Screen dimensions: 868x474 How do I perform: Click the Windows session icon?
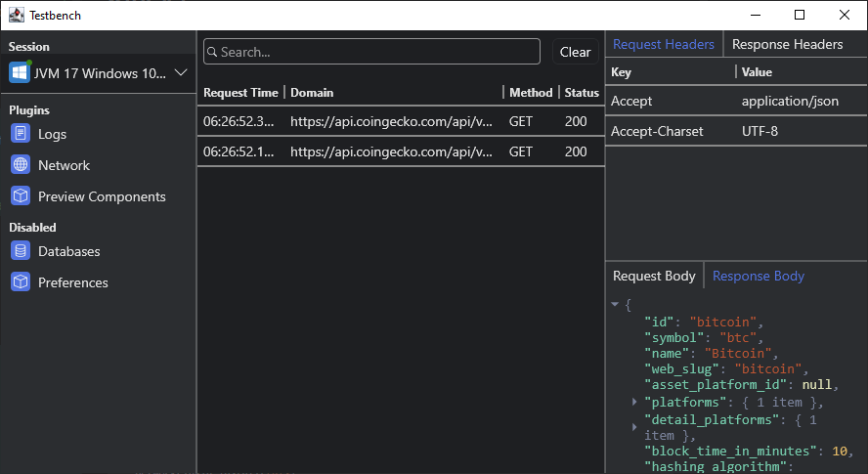click(19, 73)
